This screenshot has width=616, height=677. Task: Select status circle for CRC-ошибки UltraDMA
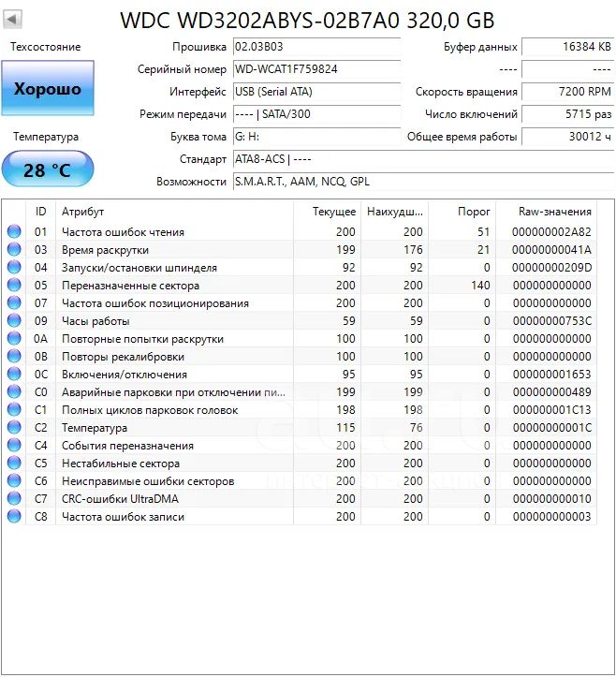[x=14, y=499]
